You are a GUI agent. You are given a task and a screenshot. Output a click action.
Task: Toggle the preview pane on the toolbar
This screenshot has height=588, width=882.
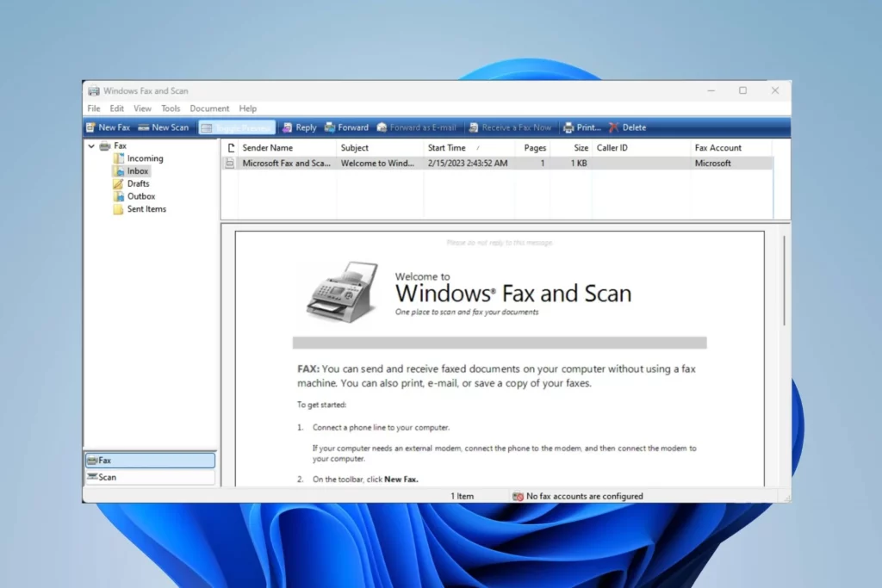(x=236, y=127)
